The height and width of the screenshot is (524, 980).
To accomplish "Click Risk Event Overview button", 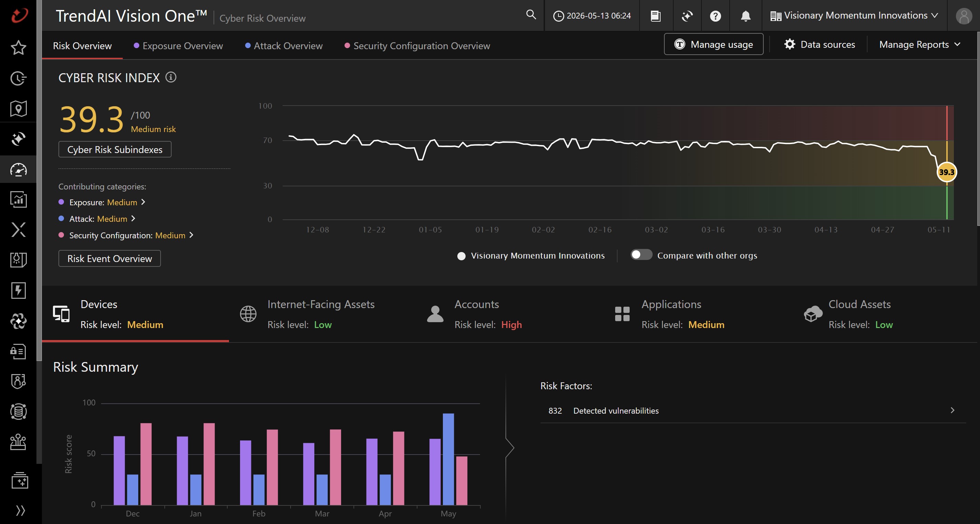I will 110,258.
